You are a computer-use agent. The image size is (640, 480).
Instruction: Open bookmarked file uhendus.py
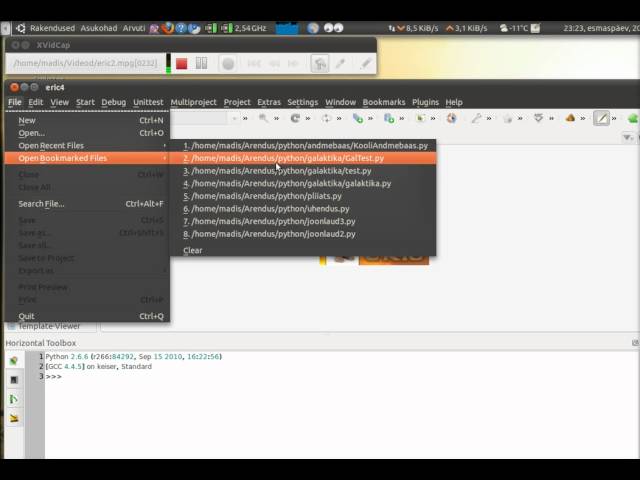click(303, 209)
